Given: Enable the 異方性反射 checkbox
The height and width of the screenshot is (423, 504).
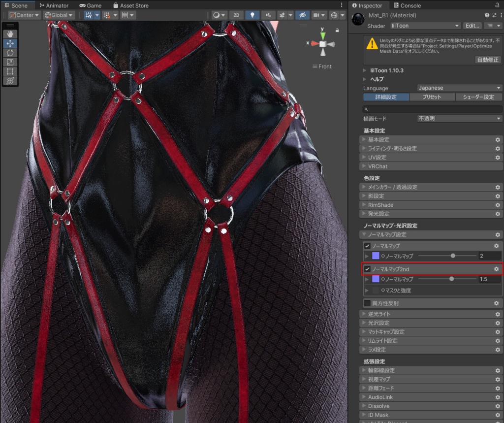Looking at the screenshot, I should tap(367, 303).
